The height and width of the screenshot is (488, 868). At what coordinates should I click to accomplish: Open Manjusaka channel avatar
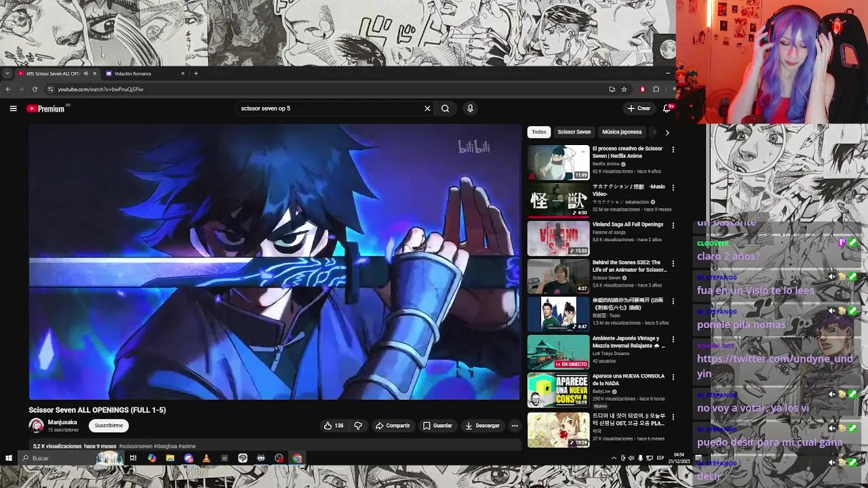coord(36,426)
